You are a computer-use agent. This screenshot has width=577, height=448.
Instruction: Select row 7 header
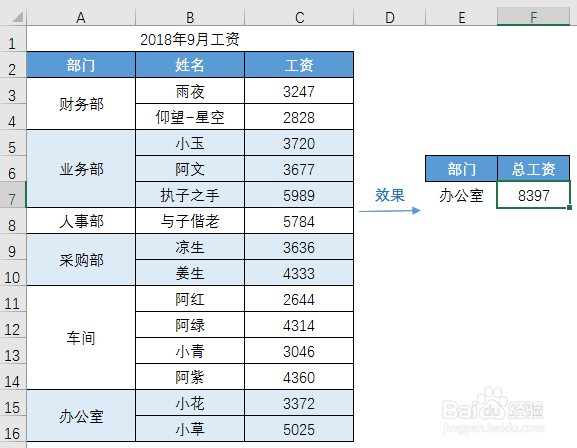tap(13, 195)
